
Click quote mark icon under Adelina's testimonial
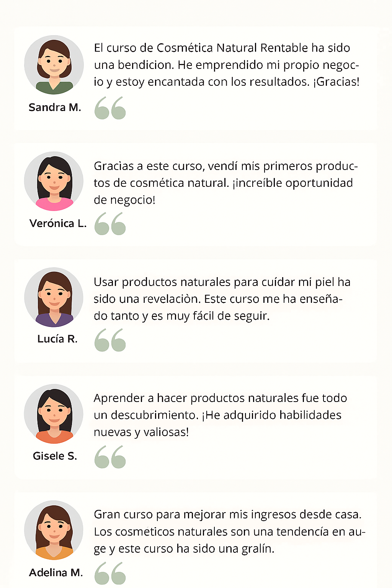(x=110, y=573)
